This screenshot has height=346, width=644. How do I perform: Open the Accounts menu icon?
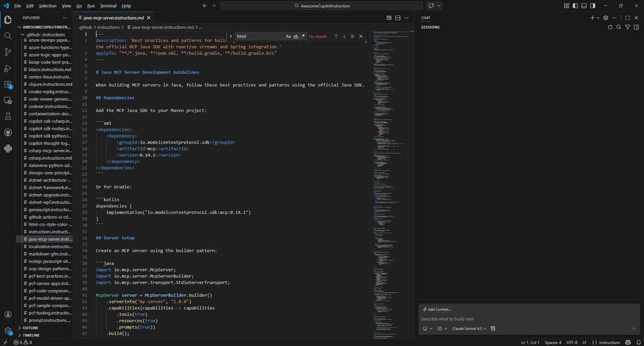click(x=8, y=315)
